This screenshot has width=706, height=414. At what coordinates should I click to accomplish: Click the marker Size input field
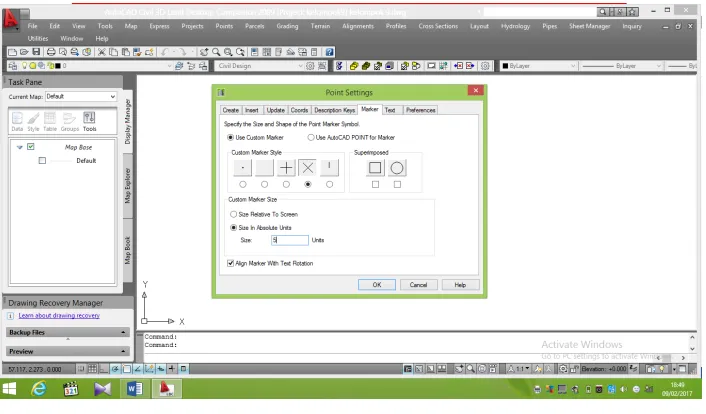click(290, 240)
